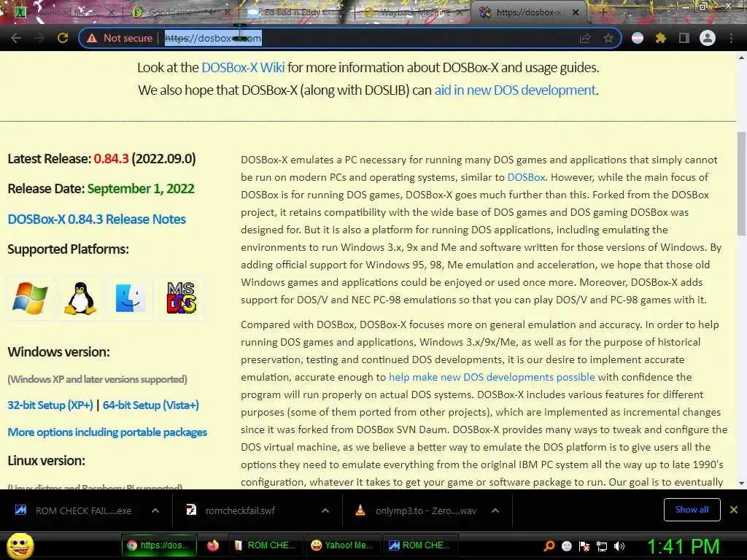
Task: Click the MS-DOS platform icon
Action: pos(182,298)
